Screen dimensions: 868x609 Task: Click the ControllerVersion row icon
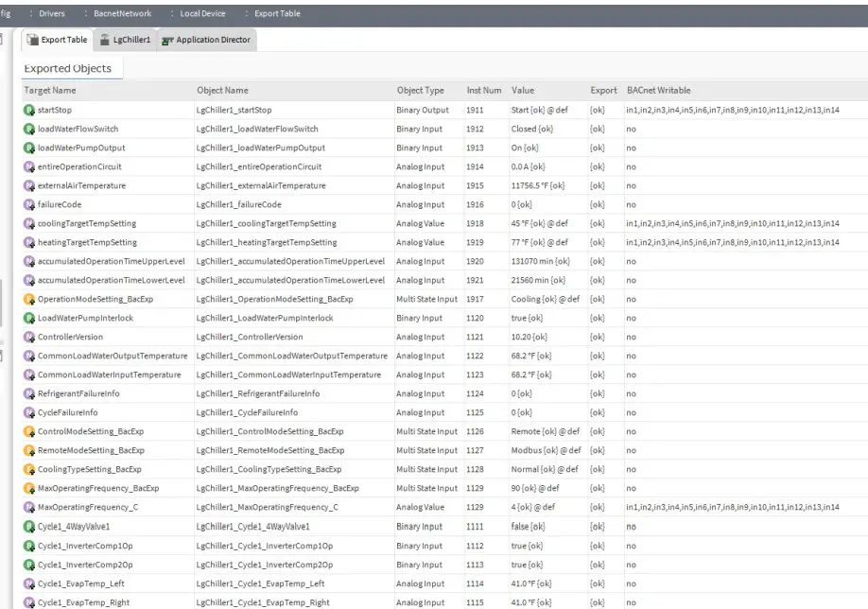point(29,338)
